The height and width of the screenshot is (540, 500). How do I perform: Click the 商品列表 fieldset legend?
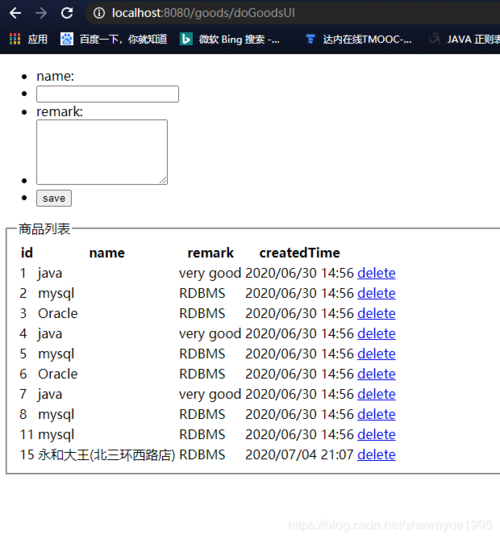click(x=44, y=229)
